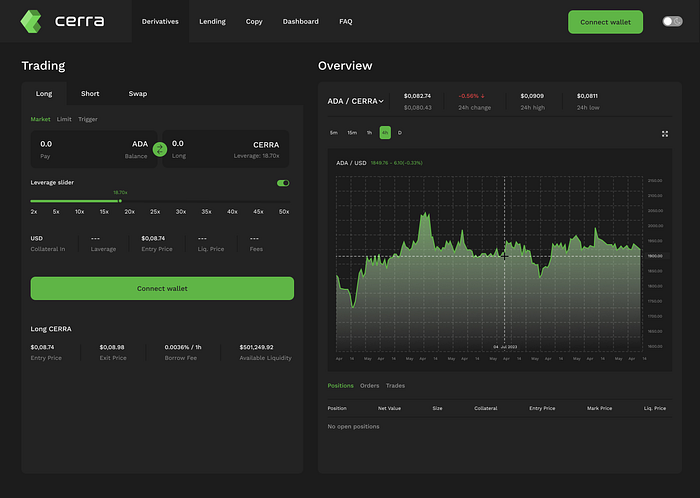Screen dimensions: 700x498
Task: Open the Derivatives nav tab
Action: 160,21
